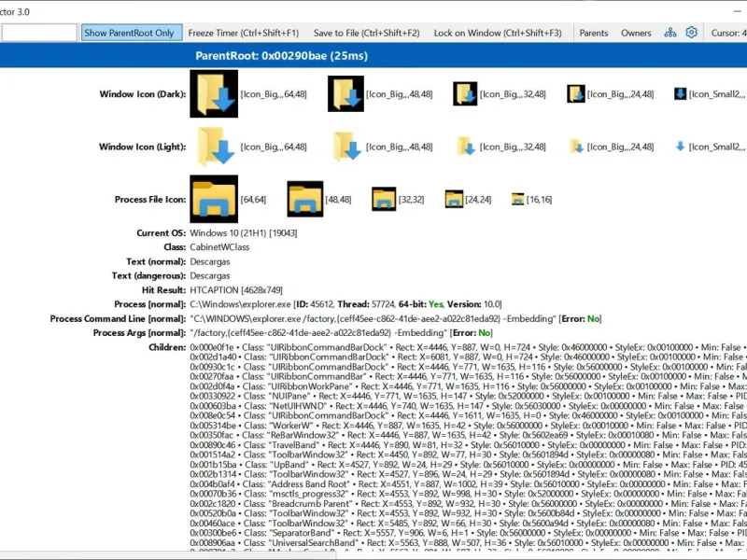The height and width of the screenshot is (560, 747).
Task: Select child row 0x00460ace ToolbarWindow32
Action: pos(469,524)
